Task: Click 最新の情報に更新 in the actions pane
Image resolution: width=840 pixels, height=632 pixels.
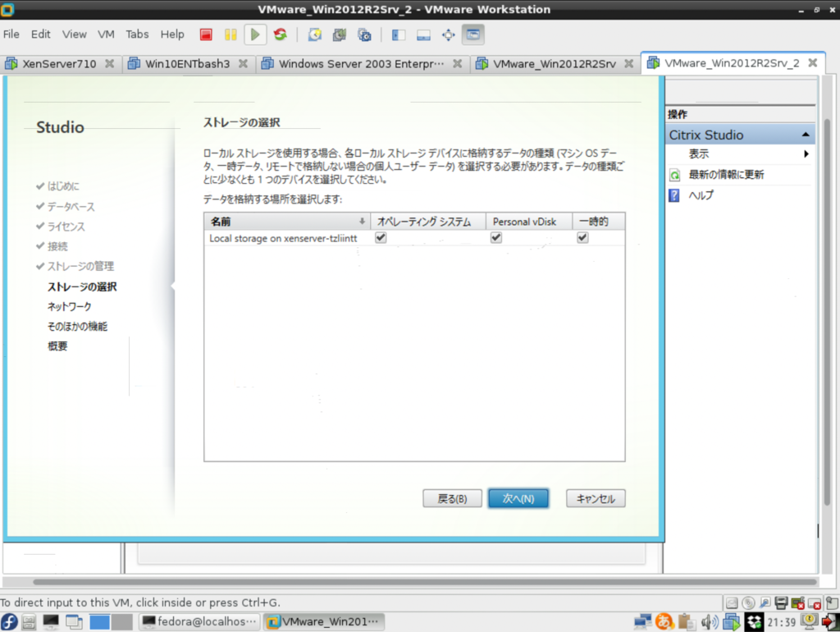Action: [726, 175]
